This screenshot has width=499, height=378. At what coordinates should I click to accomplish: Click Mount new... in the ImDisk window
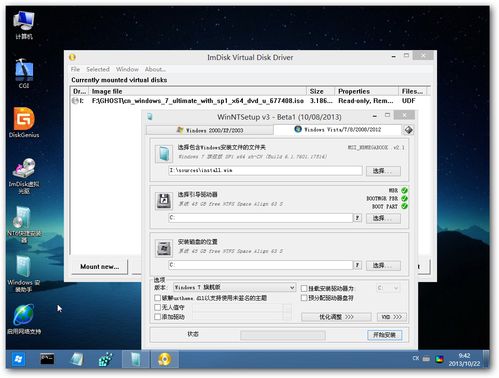pos(99,267)
